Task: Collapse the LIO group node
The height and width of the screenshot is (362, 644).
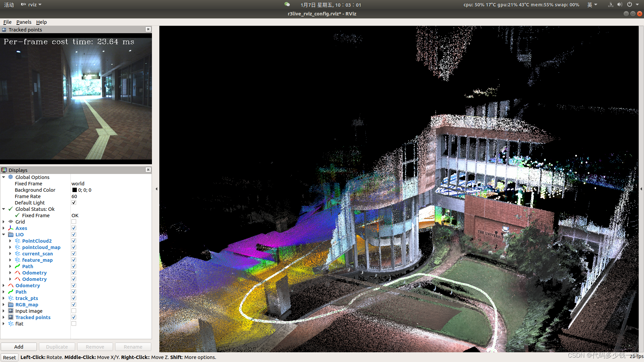Action: coord(4,234)
